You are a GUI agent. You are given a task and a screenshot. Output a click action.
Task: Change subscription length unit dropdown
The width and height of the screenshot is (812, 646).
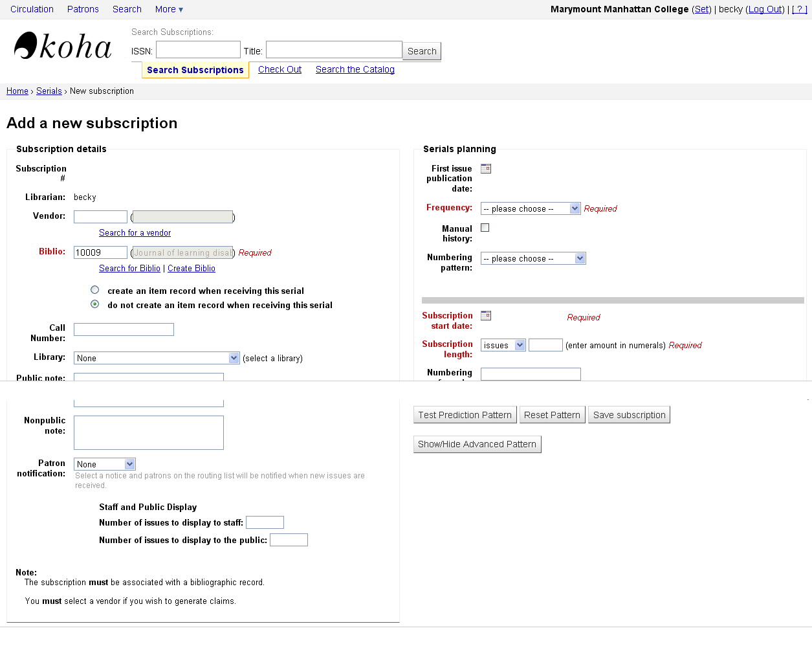pos(503,345)
